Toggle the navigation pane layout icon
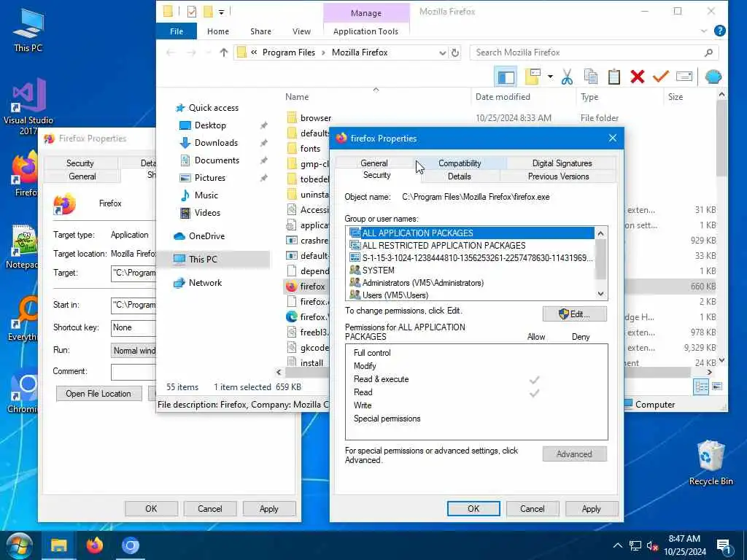 coord(506,77)
